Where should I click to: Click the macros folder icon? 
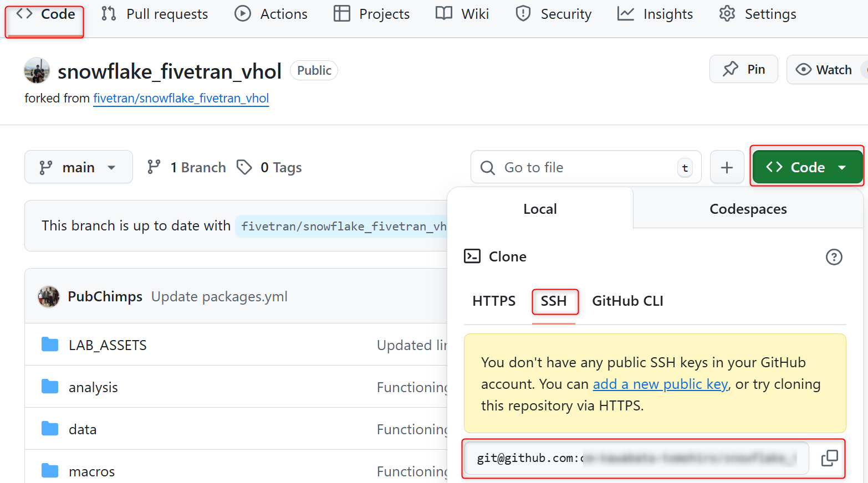tap(50, 471)
